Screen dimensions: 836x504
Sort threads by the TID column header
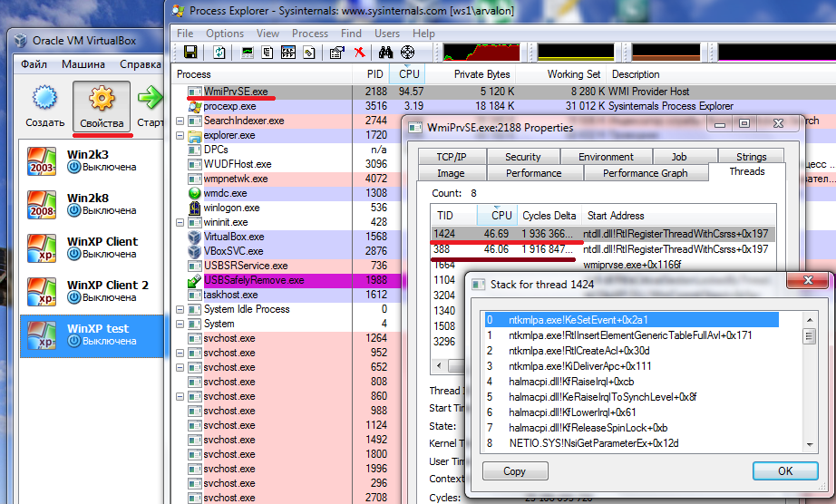pos(453,216)
